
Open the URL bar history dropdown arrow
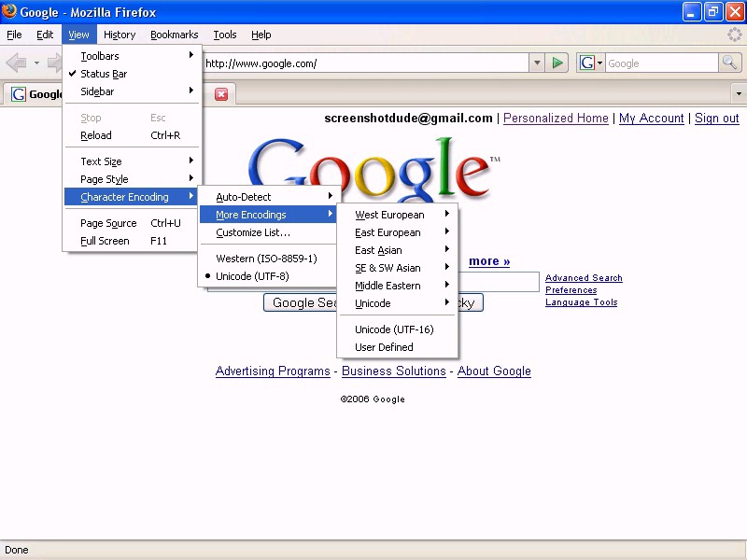point(536,63)
